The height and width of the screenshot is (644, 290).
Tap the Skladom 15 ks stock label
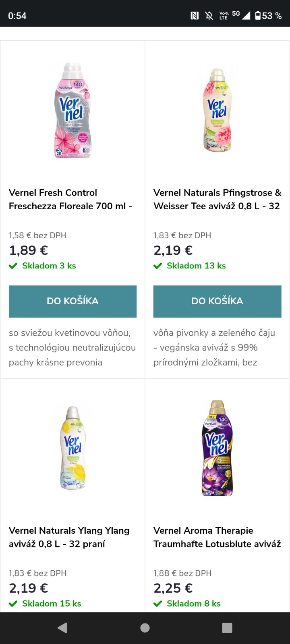52,603
